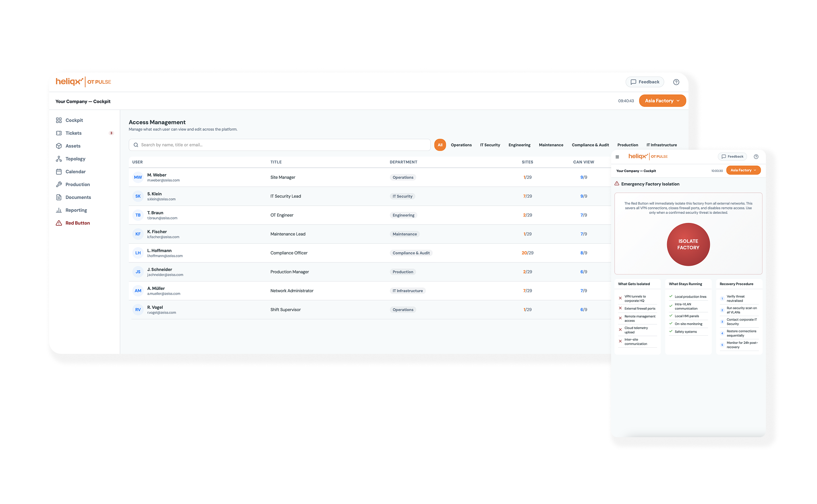Click the Feedback button in the main header
The height and width of the screenshot is (504, 817).
point(645,82)
